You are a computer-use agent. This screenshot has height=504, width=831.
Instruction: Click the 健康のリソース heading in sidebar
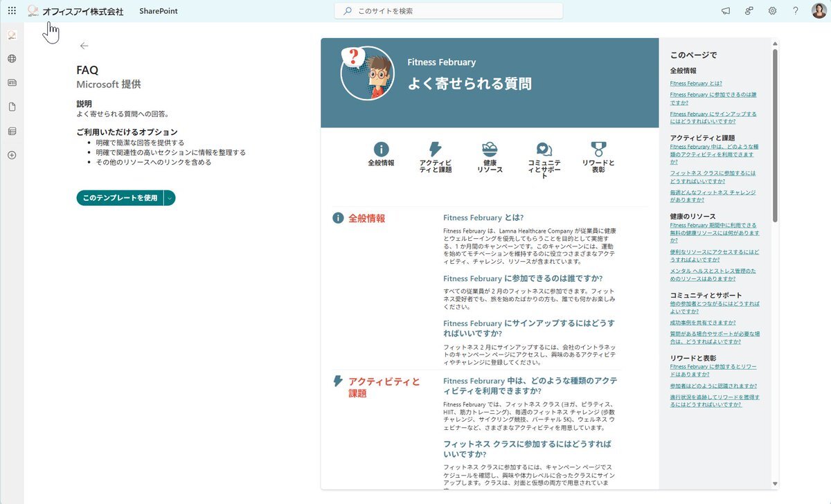693,217
